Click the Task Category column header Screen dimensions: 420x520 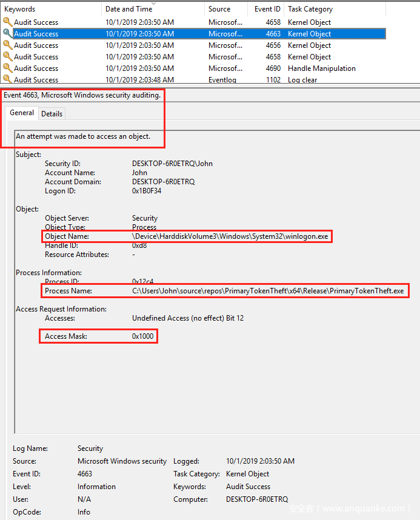[x=310, y=9]
